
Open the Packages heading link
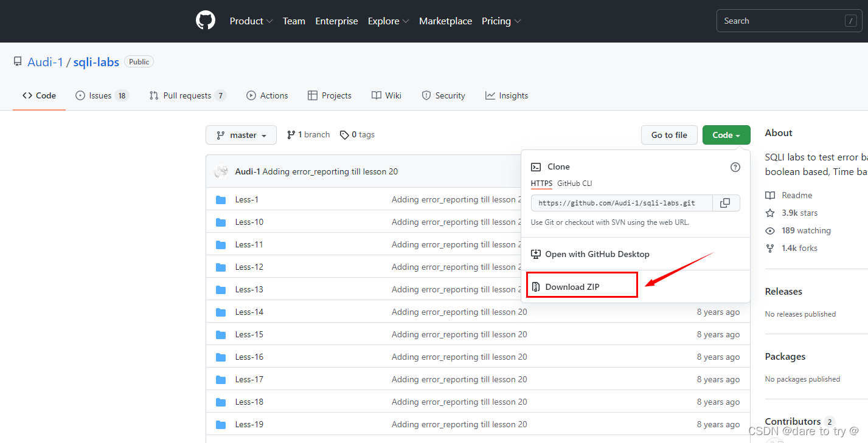pyautogui.click(x=785, y=357)
